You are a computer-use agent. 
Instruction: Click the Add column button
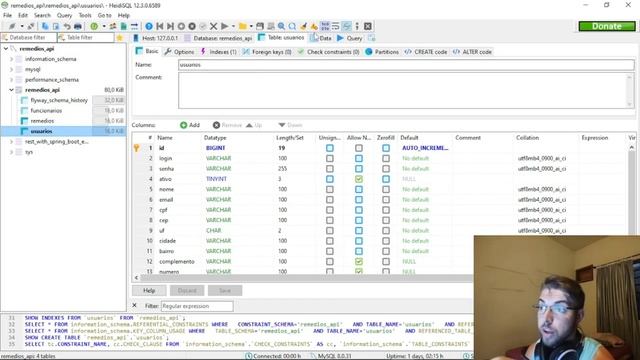190,125
